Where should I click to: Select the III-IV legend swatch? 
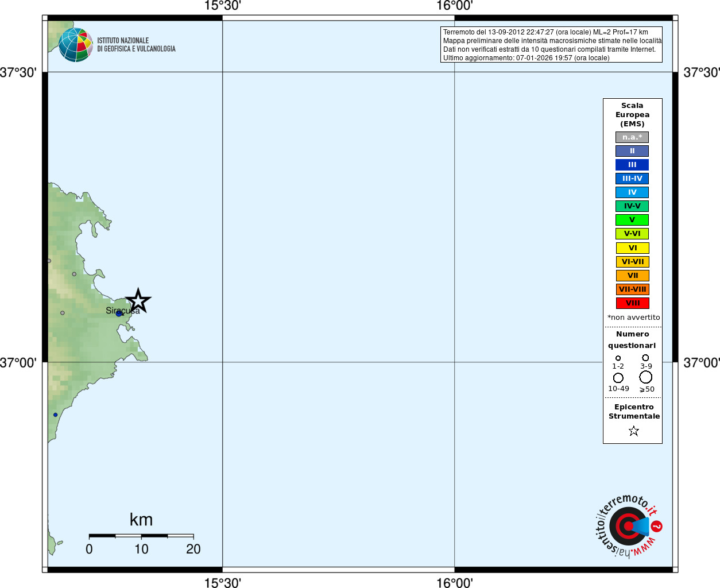pyautogui.click(x=632, y=179)
